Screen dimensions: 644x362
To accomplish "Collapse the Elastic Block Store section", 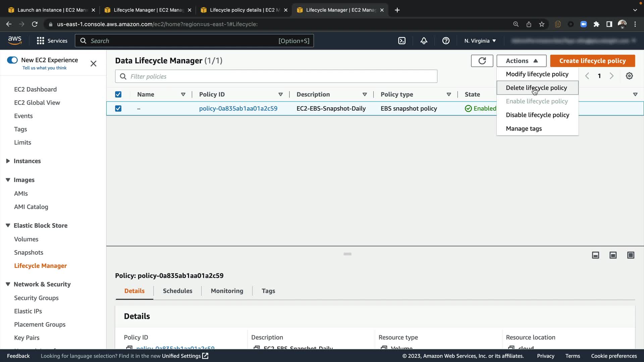I will [x=8, y=226].
